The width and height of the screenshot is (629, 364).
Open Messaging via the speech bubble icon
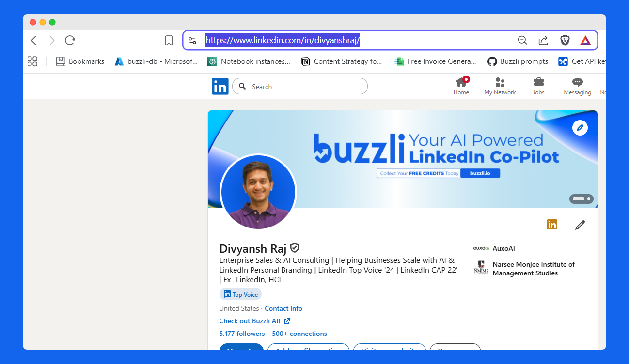577,83
